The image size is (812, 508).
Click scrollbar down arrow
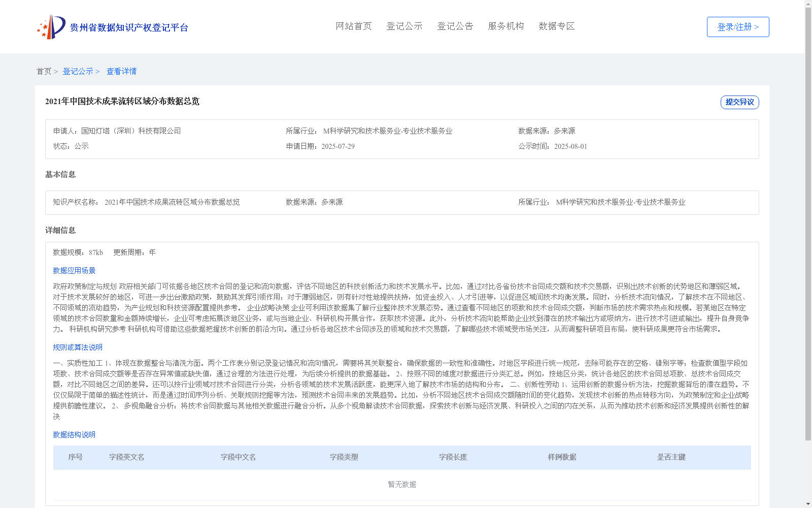pyautogui.click(x=808, y=504)
